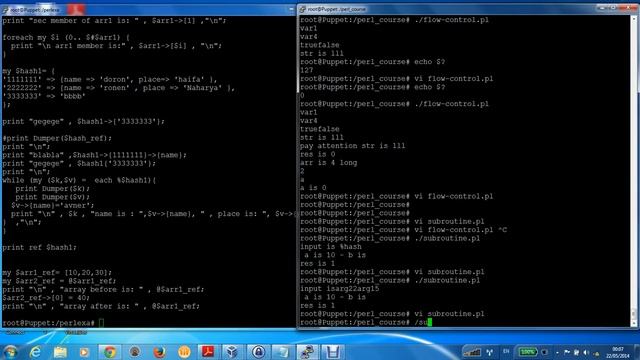Open Windows Explorer folder icon in taskbar
640x360 pixels.
pos(60,352)
